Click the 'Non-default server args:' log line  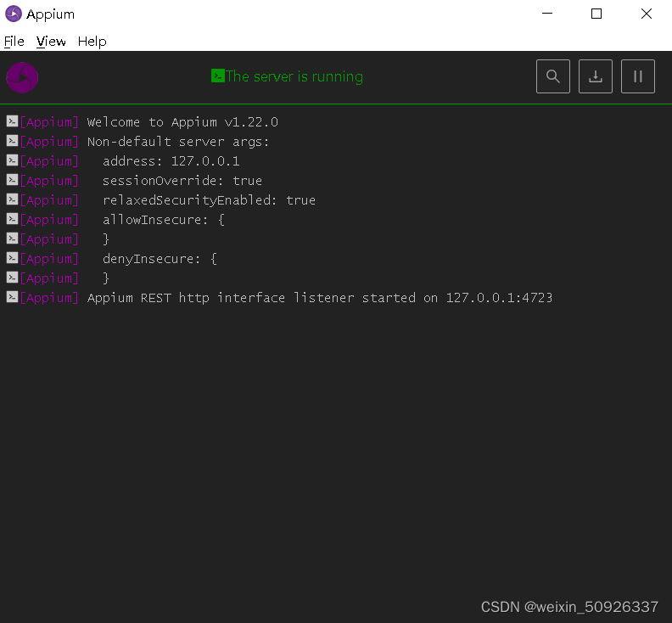point(178,142)
